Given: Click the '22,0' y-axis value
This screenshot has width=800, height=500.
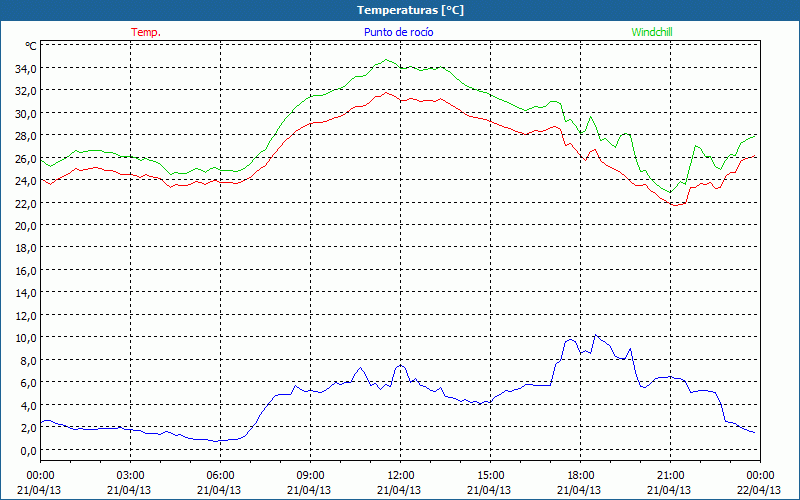Looking at the screenshot, I should pos(26,203).
